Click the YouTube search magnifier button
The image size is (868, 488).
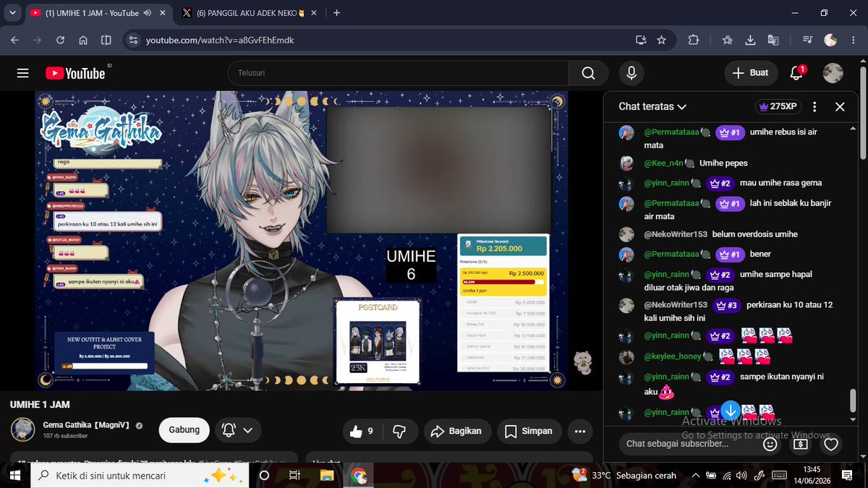[x=588, y=73]
